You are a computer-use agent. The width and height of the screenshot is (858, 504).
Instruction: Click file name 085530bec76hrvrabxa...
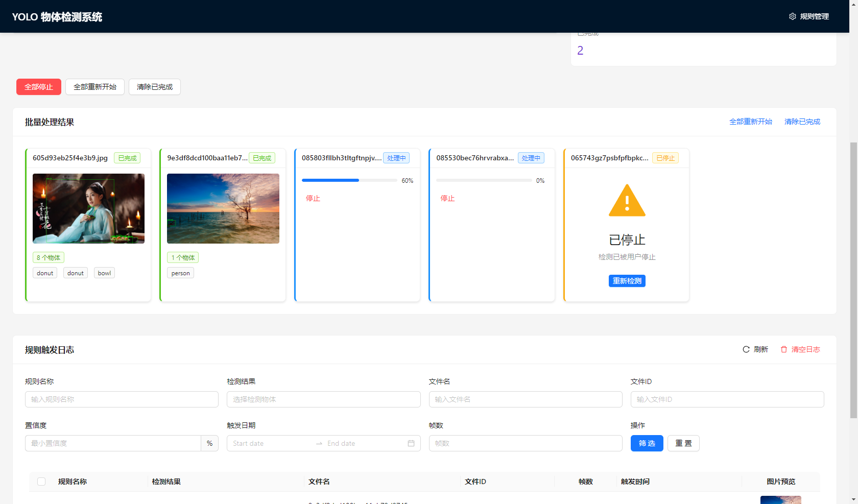pyautogui.click(x=475, y=158)
